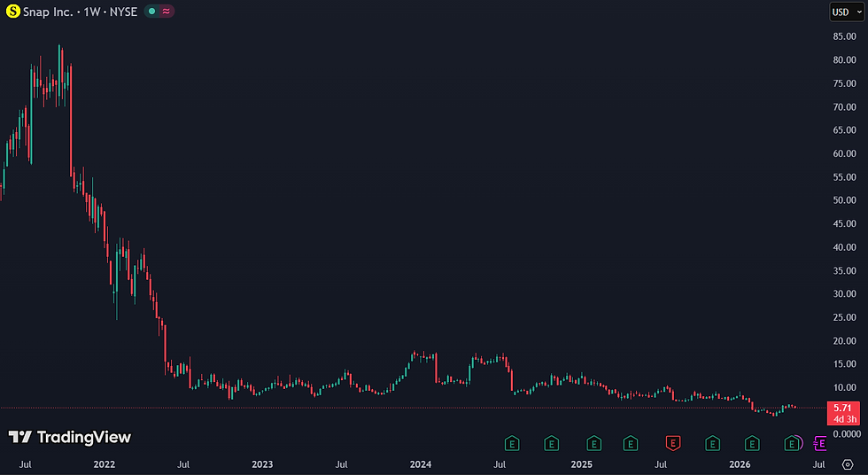Screen dimensions: 868x475
Task: Click the 65.00 price axis label
Action: pyautogui.click(x=845, y=130)
